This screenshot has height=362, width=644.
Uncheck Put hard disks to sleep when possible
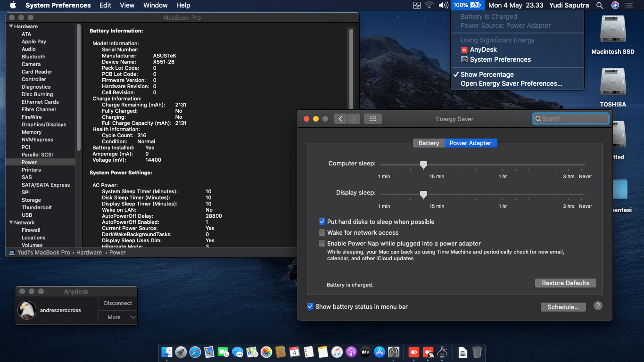322,222
